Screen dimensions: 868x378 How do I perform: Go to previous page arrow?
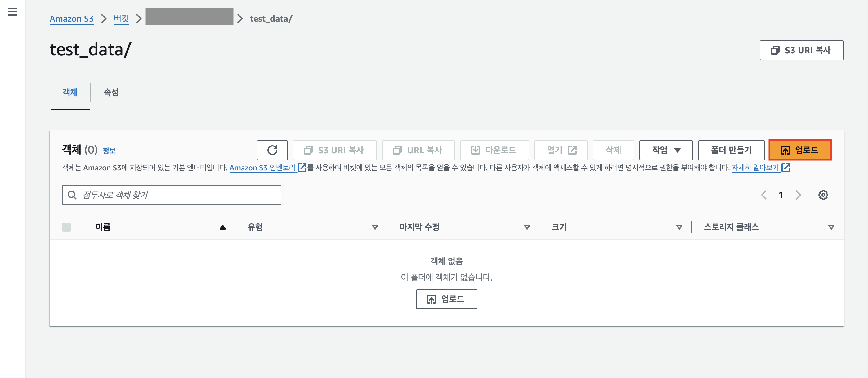pyautogui.click(x=764, y=195)
